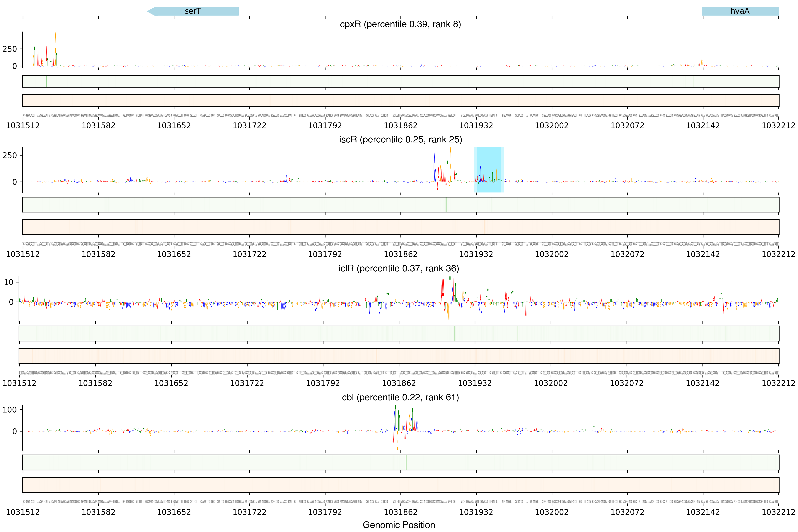Click the iclR orange heatmap strip
The width and height of the screenshot is (798, 532).
click(399, 356)
